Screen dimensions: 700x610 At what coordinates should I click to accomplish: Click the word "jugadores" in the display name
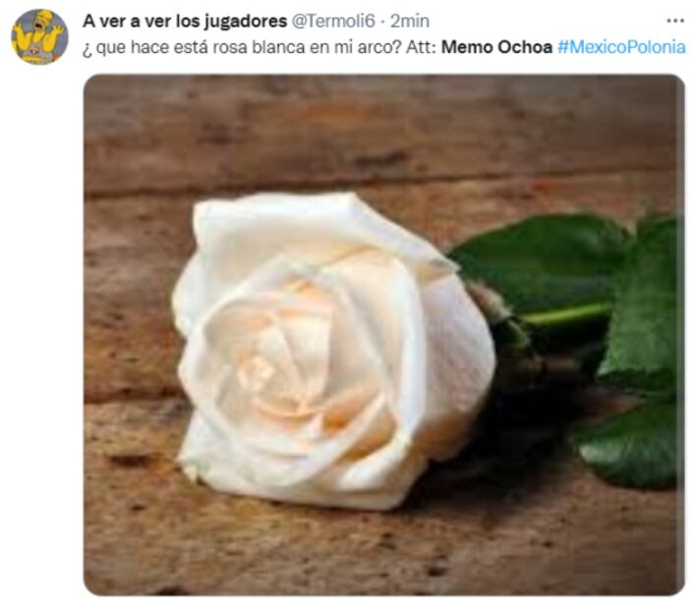tap(246, 22)
